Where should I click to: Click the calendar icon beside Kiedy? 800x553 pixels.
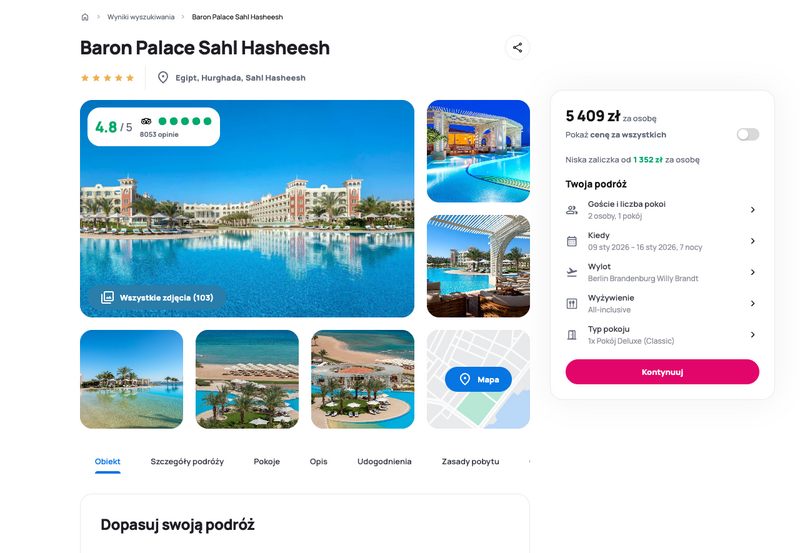(572, 241)
